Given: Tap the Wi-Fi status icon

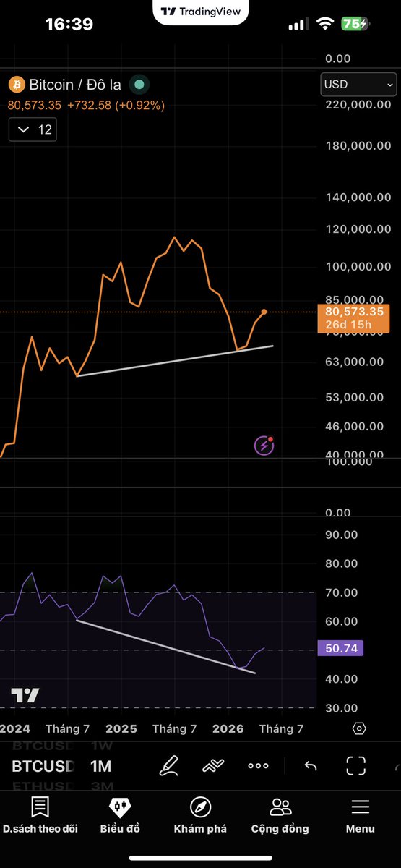Looking at the screenshot, I should click(x=324, y=24).
